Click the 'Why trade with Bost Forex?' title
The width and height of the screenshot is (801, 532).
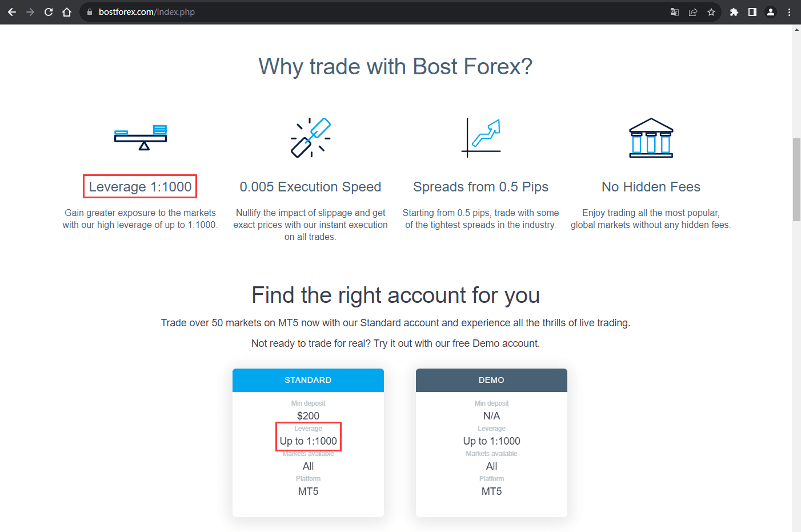[395, 66]
